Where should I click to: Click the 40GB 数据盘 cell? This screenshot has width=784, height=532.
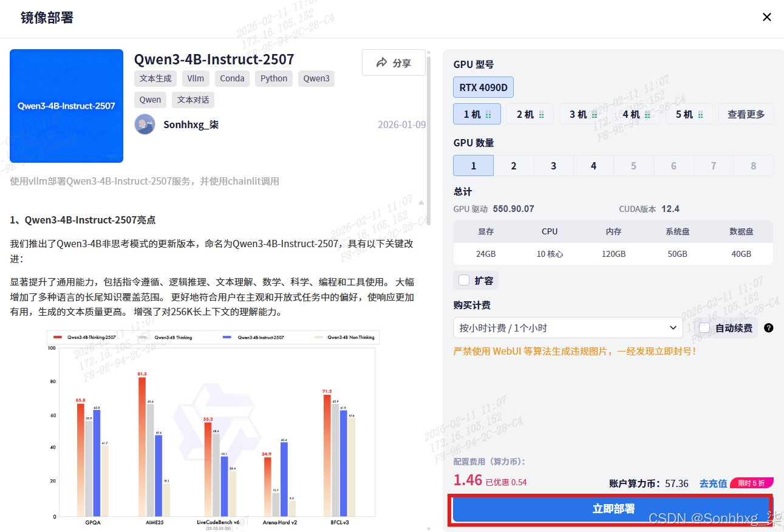click(741, 254)
